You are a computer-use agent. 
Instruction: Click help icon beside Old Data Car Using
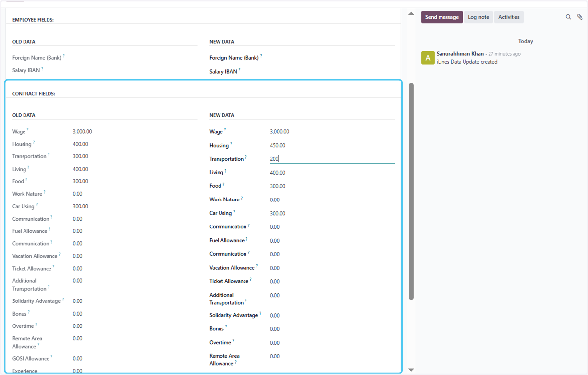(x=37, y=204)
